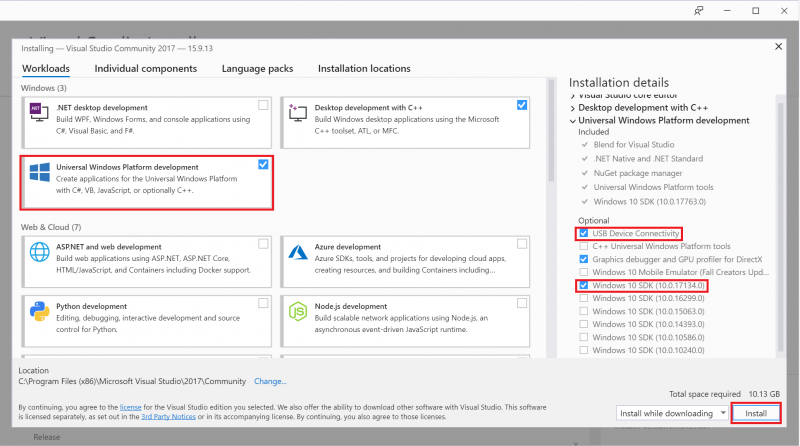Enable Windows 10 SDK (10.0.14393.0)
The width and height of the screenshot is (800, 446).
[x=584, y=324]
